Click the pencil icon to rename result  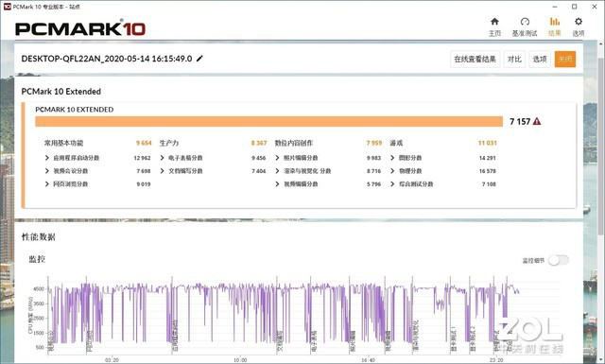click(x=199, y=59)
